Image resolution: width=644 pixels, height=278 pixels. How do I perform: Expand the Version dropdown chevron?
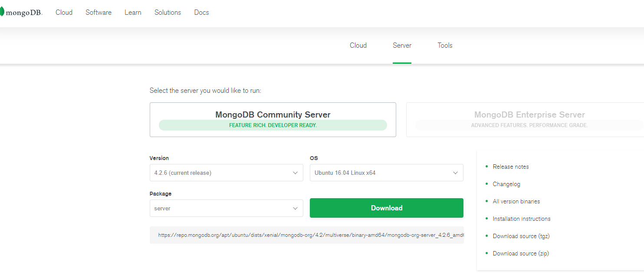[x=295, y=173]
